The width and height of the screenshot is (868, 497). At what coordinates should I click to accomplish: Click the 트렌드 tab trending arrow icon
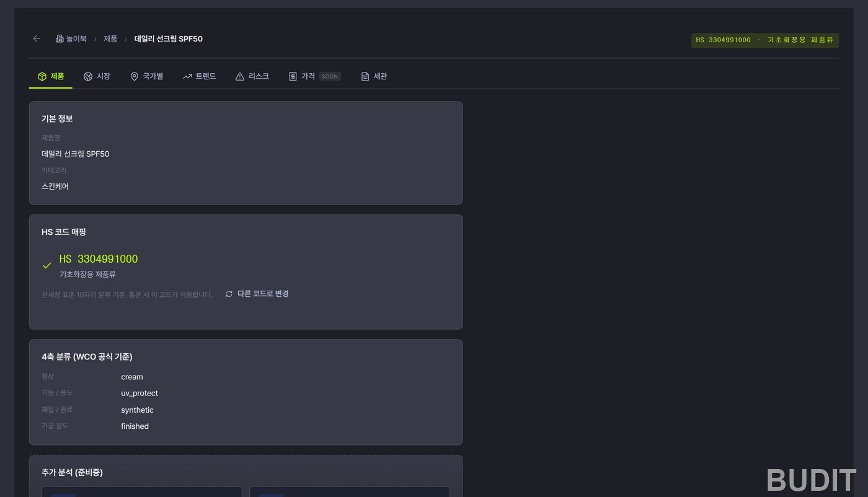click(187, 76)
